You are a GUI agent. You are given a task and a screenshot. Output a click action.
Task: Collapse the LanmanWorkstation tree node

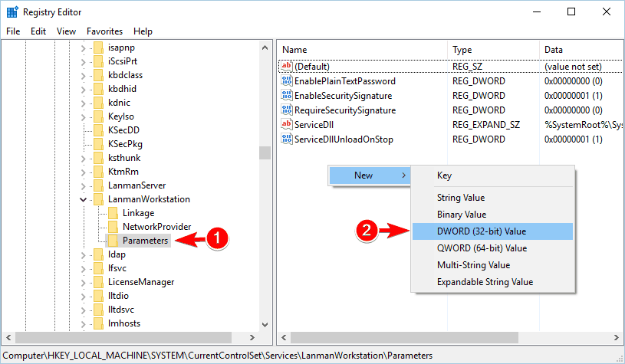tap(83, 199)
